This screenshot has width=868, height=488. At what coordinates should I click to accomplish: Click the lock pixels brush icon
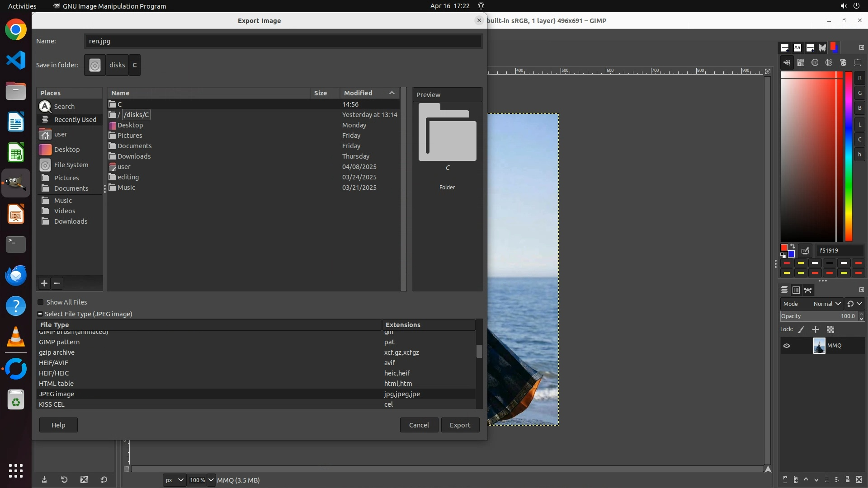pyautogui.click(x=801, y=330)
